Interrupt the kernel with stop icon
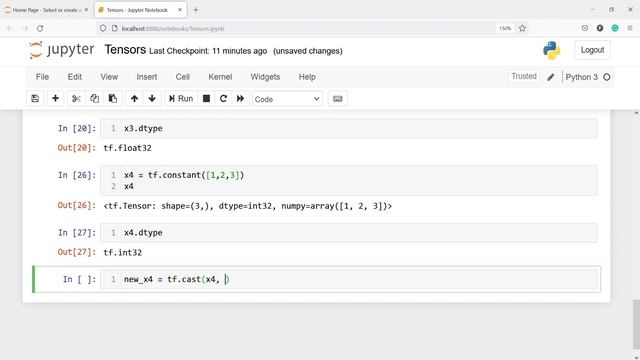Image resolution: width=640 pixels, height=360 pixels. pyautogui.click(x=207, y=99)
